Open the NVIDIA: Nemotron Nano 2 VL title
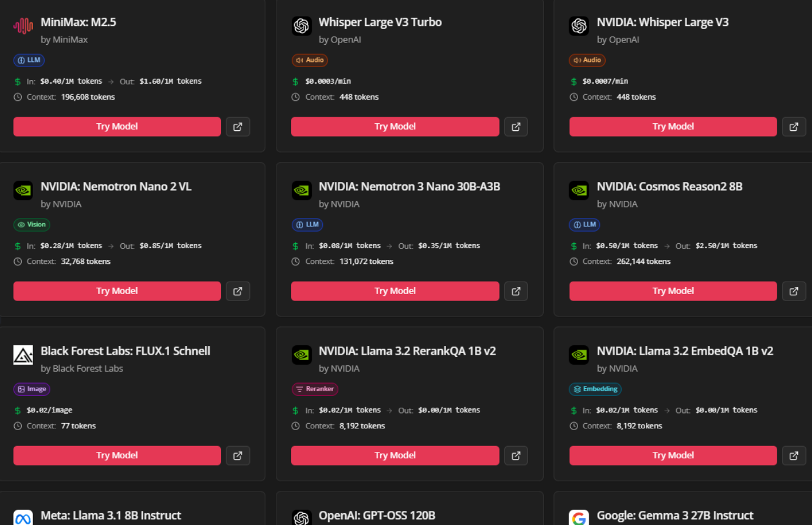This screenshot has width=812, height=525. (116, 187)
